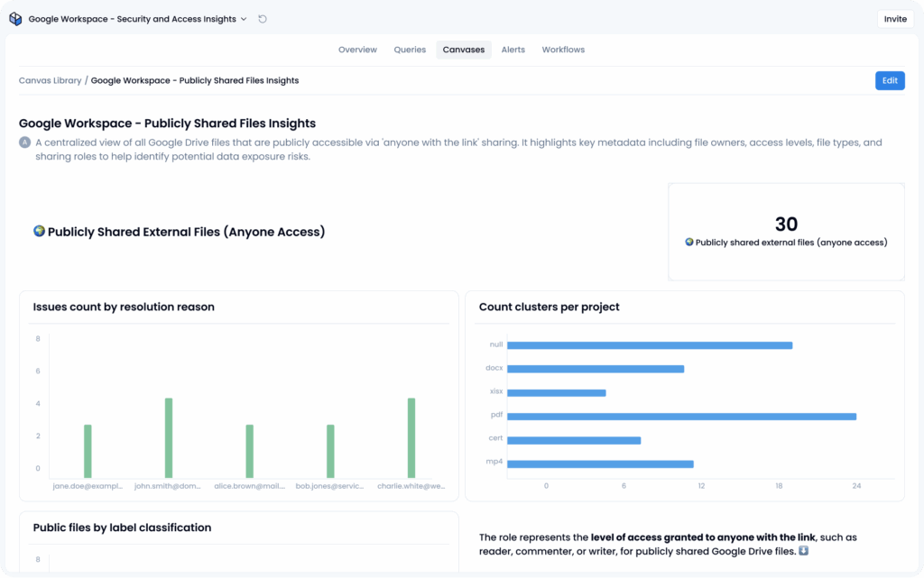Click the Invite button
Image resolution: width=924 pixels, height=578 pixels.
click(894, 18)
